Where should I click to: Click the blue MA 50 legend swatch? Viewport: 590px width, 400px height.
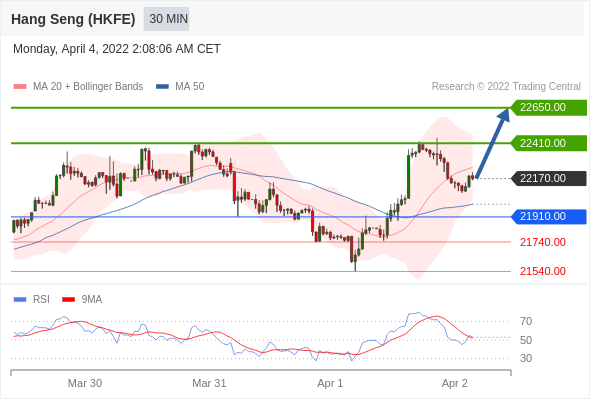click(x=162, y=87)
